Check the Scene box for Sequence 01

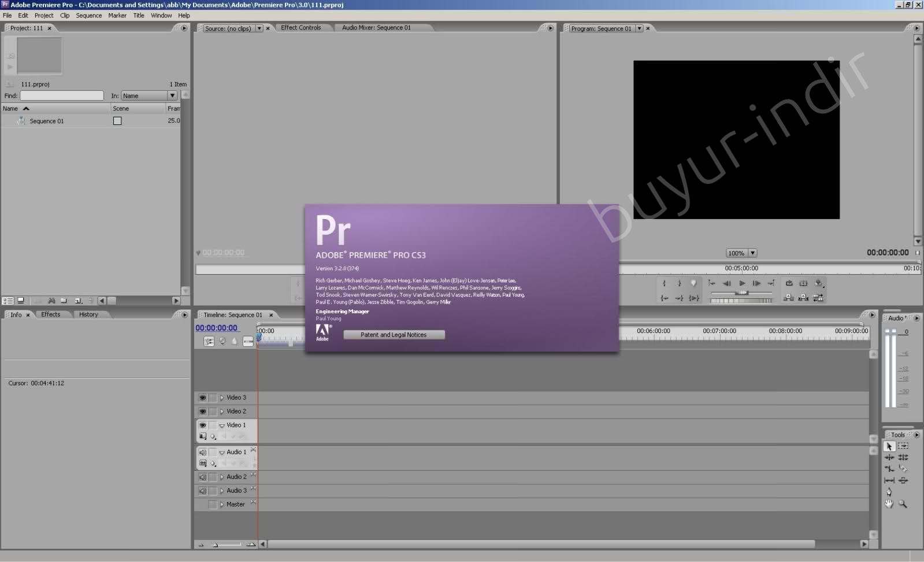pos(117,121)
